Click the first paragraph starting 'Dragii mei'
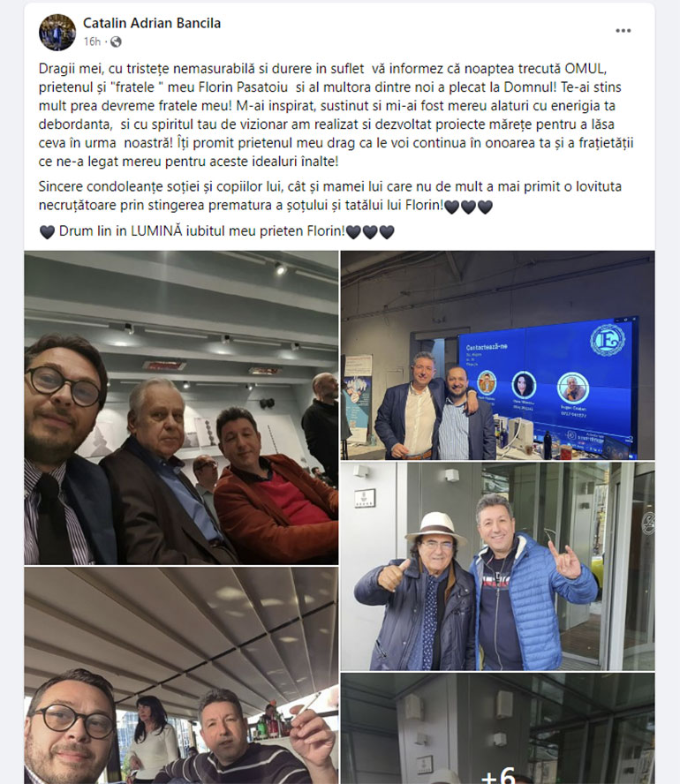Screen dimensions: 680x784 point(336,115)
